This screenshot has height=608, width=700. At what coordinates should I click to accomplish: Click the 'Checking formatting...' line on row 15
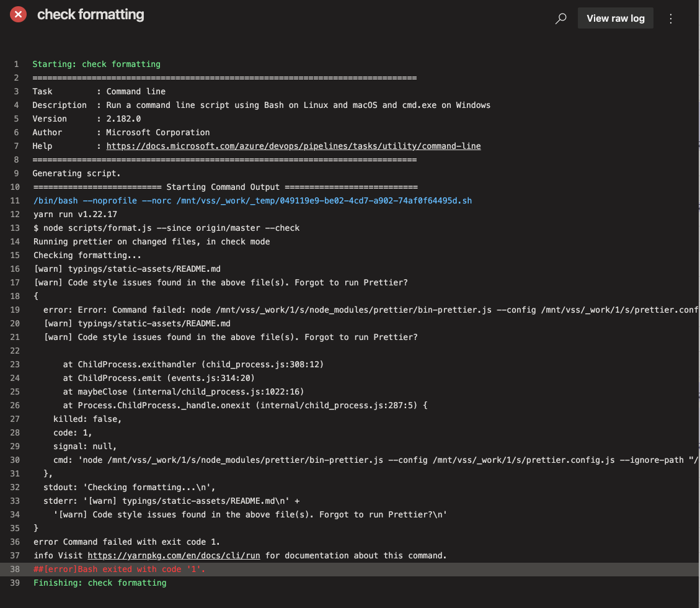tap(87, 255)
